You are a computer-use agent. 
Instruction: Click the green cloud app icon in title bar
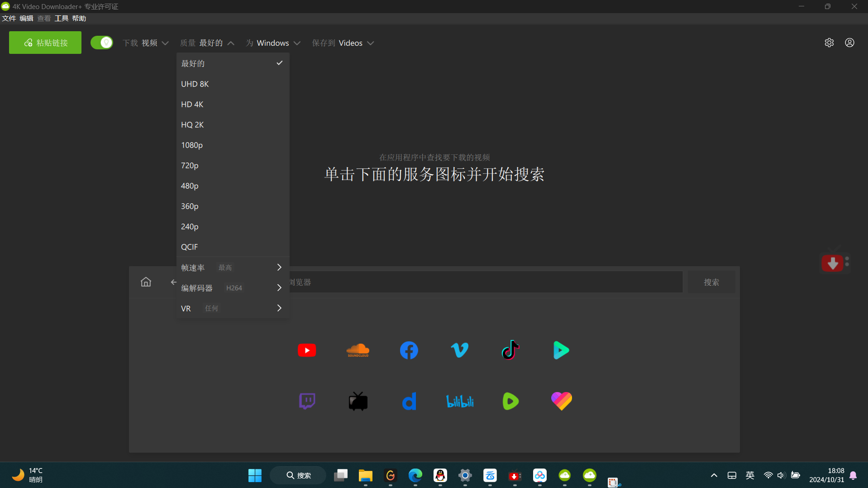tap(5, 6)
